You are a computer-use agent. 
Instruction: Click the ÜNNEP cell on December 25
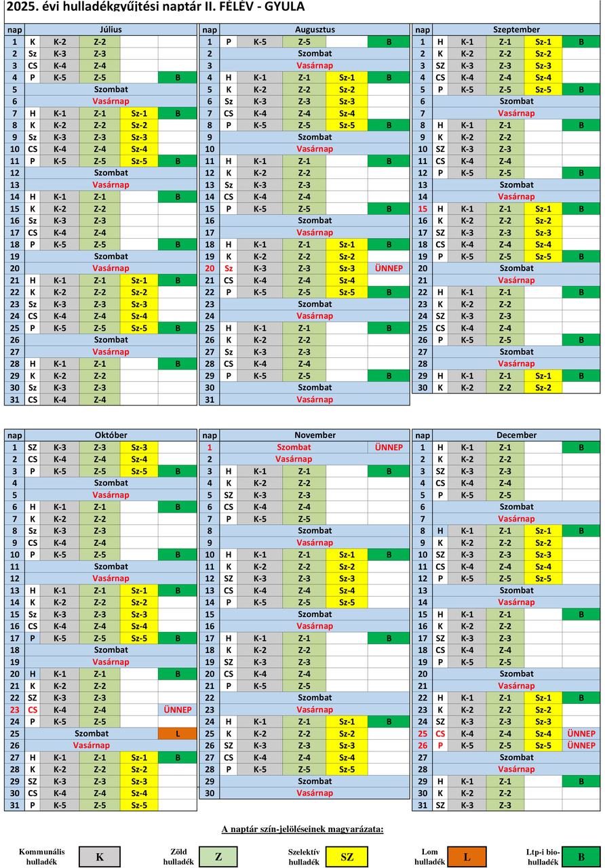pyautogui.click(x=581, y=734)
